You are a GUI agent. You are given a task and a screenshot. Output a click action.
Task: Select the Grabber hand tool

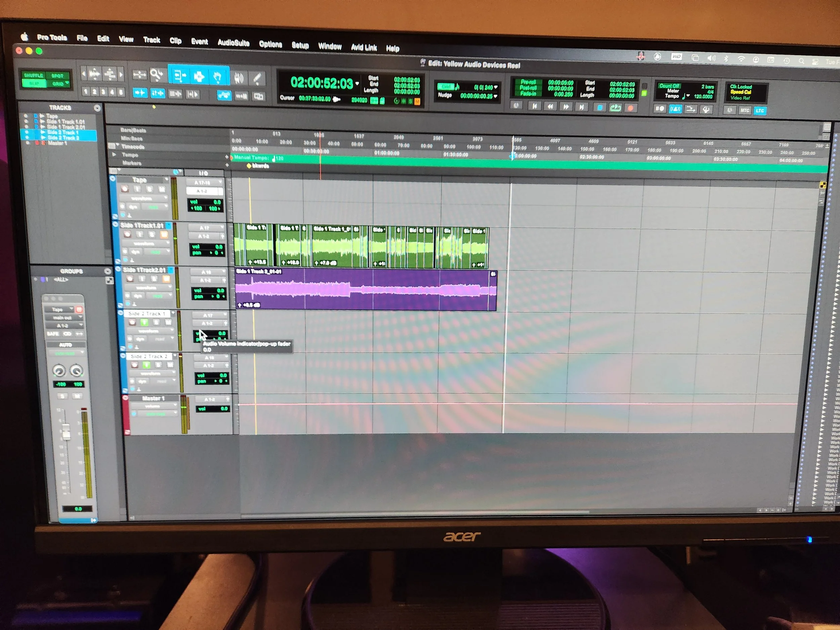pos(218,78)
